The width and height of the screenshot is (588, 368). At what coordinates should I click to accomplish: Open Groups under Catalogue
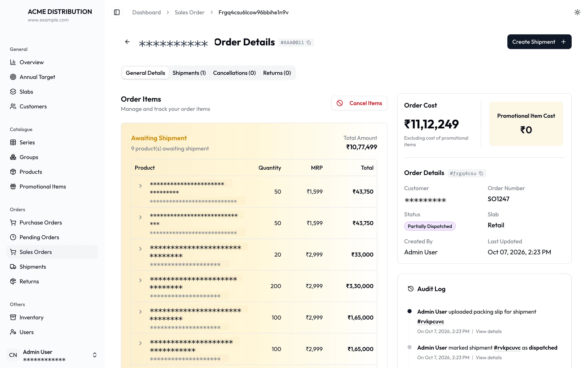(x=52, y=157)
